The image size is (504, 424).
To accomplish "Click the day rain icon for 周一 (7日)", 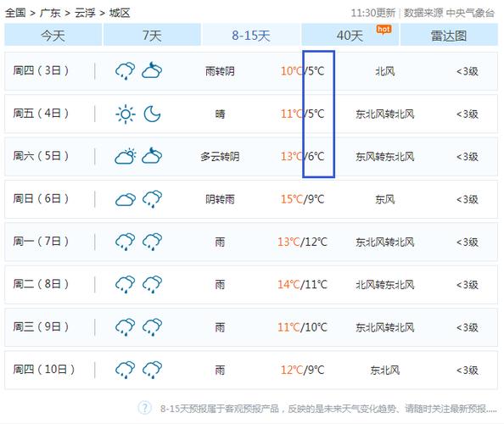I will click(x=125, y=242).
